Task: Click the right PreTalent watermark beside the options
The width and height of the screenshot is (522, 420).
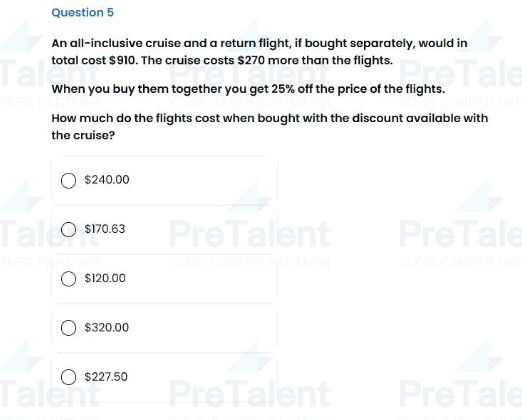Action: (460, 233)
